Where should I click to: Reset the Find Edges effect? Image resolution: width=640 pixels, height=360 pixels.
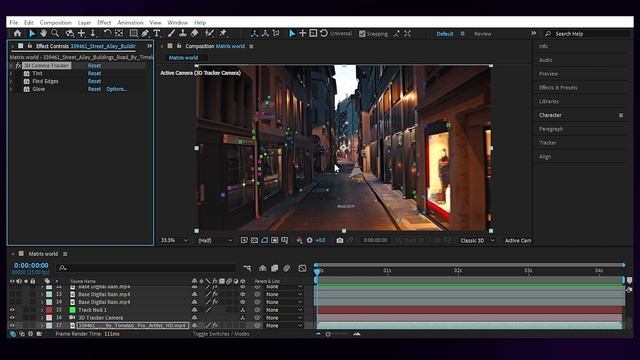pyautogui.click(x=94, y=81)
